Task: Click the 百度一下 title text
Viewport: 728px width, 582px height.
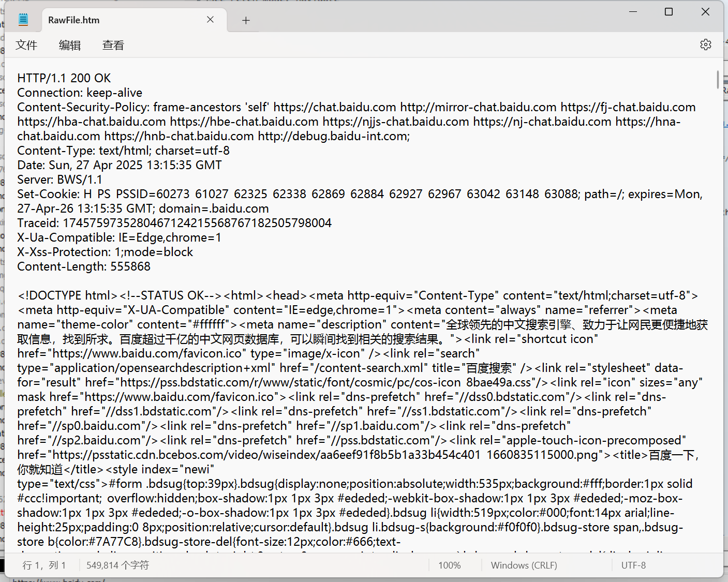Action: 671,455
